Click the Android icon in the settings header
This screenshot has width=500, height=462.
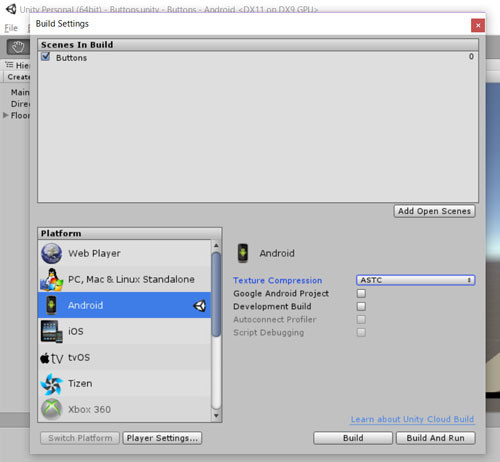pos(243,253)
